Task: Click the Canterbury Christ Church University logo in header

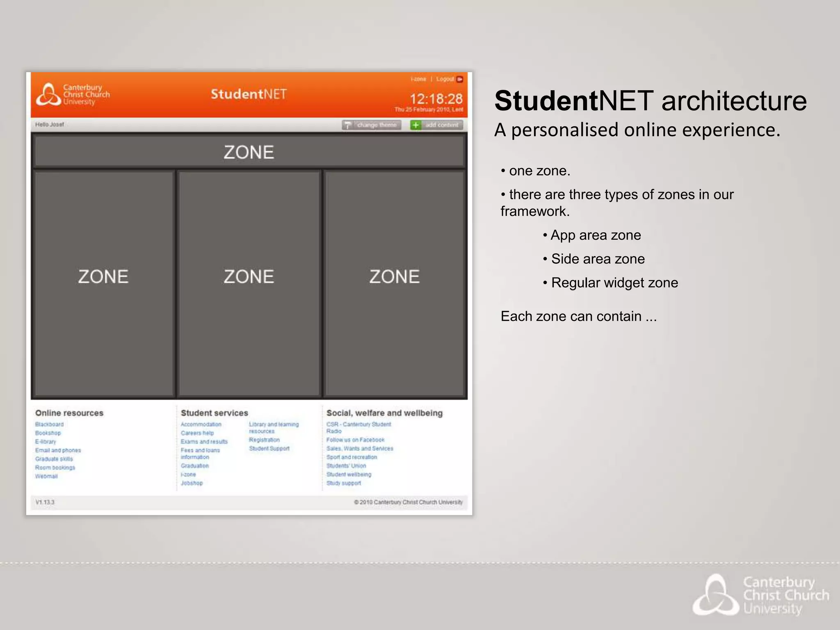Action: 73,95
